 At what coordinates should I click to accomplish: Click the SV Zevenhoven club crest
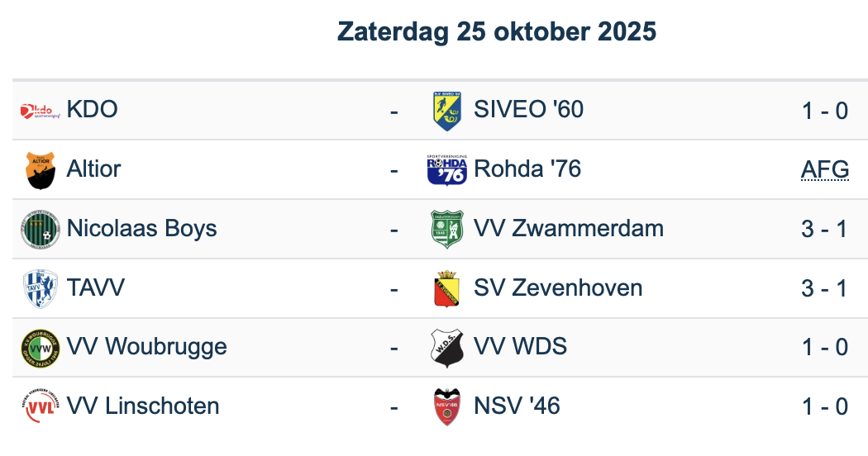coord(447,288)
